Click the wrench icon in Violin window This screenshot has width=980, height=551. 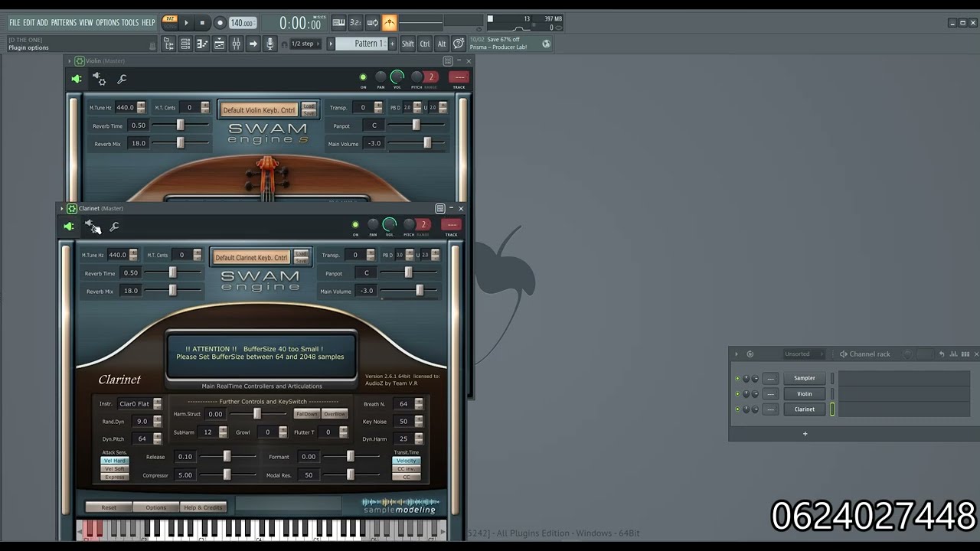(122, 79)
